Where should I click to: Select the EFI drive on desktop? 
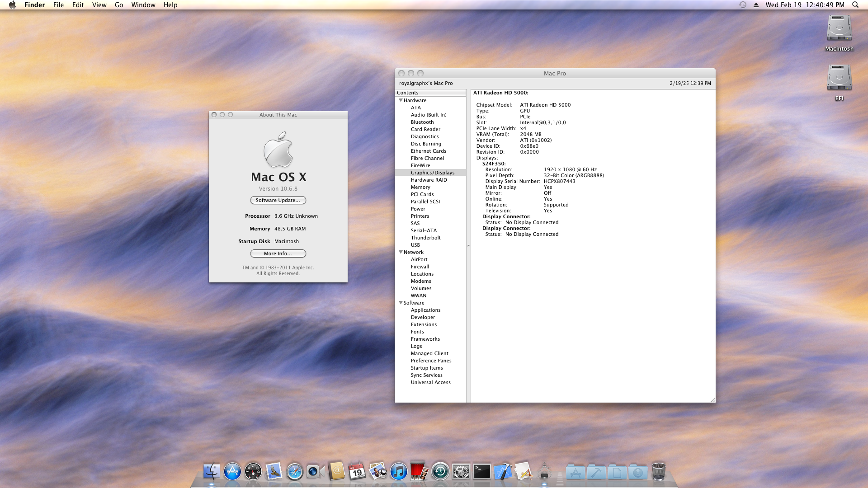click(x=839, y=78)
